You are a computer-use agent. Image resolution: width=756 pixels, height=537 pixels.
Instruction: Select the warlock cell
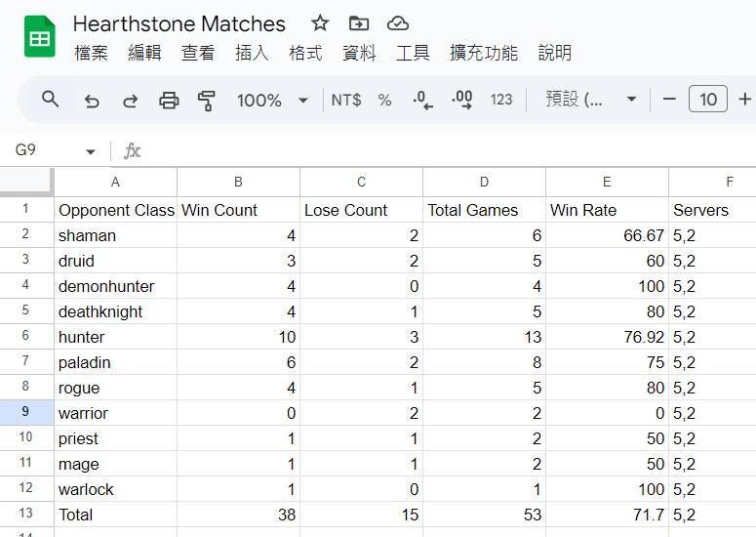pos(115,489)
